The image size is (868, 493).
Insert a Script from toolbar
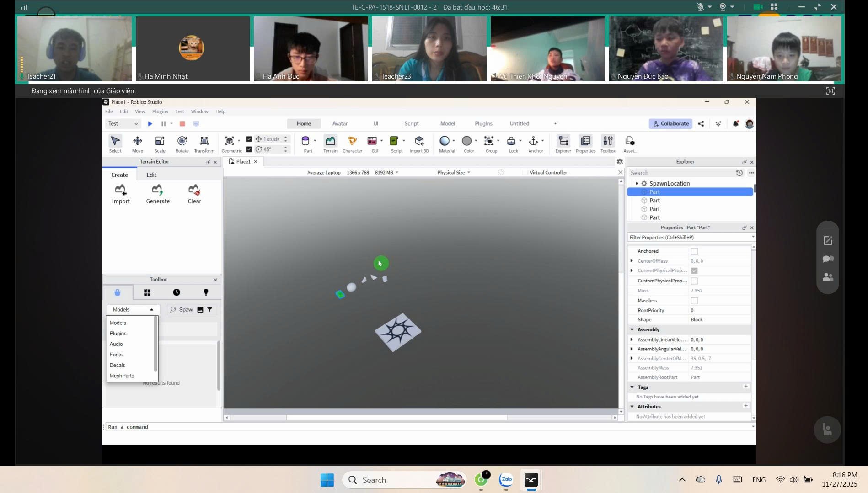(x=394, y=143)
